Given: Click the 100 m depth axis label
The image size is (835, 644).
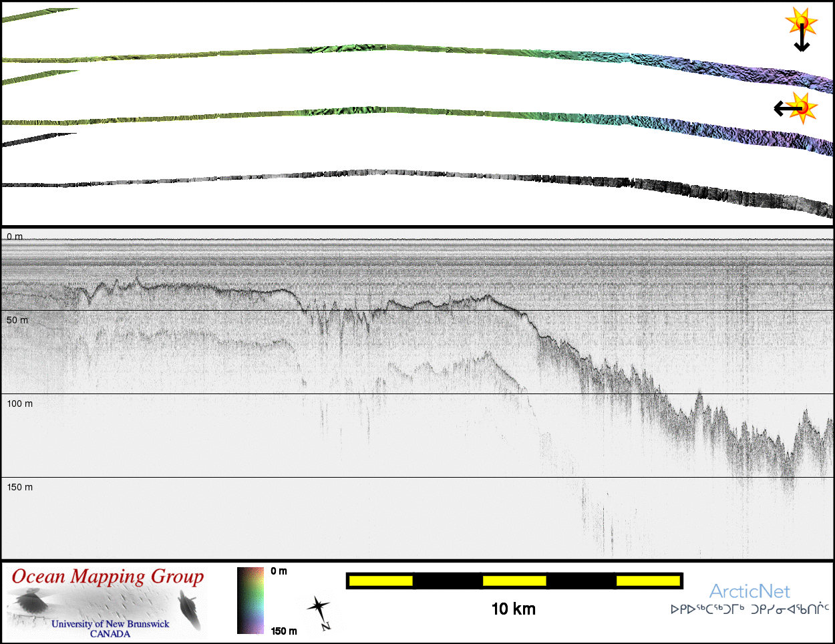Looking at the screenshot, I should click(x=19, y=404).
